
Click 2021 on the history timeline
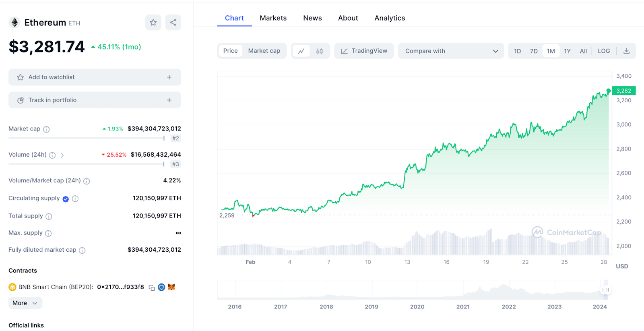click(x=463, y=307)
